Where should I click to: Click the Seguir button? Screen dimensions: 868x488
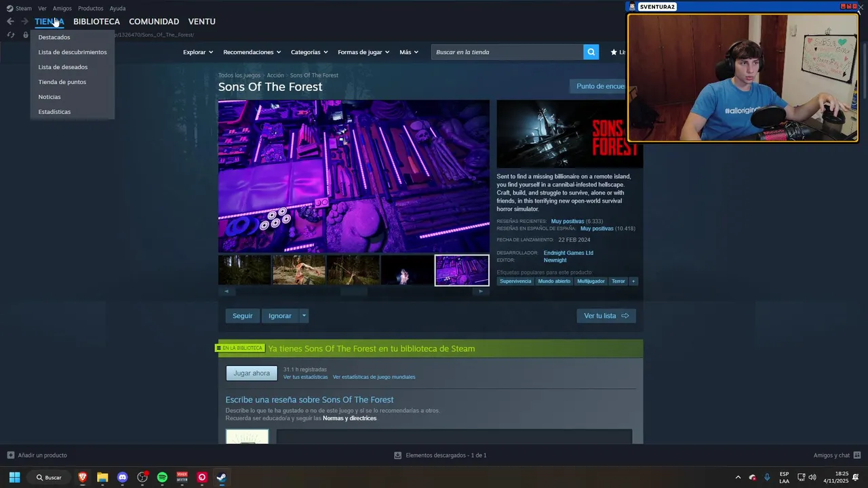pos(242,316)
